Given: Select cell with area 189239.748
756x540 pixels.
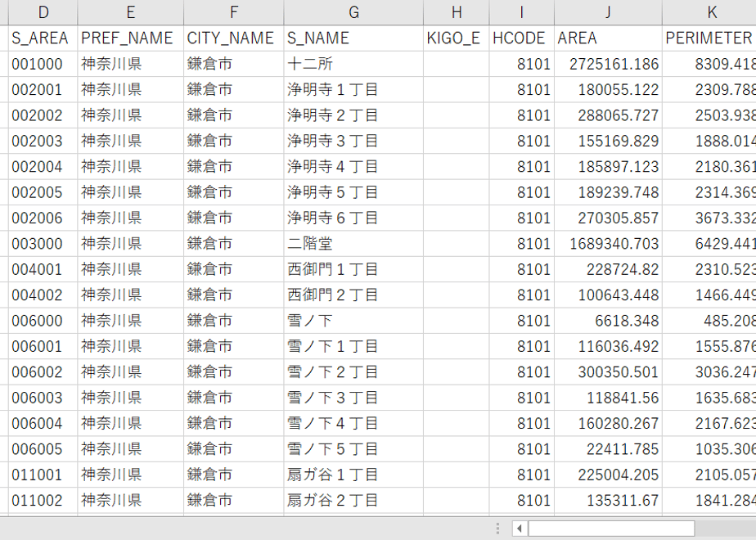Looking at the screenshot, I should tap(609, 192).
